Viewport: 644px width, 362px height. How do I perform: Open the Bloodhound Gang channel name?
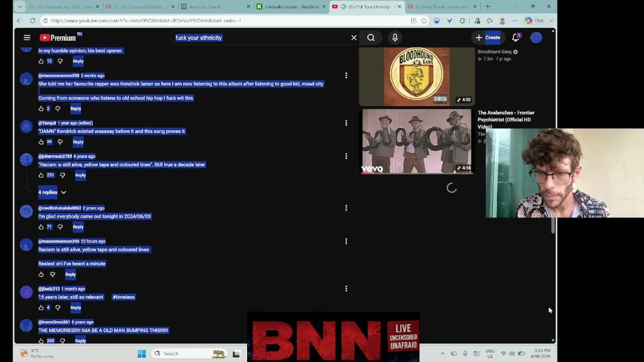(x=495, y=52)
